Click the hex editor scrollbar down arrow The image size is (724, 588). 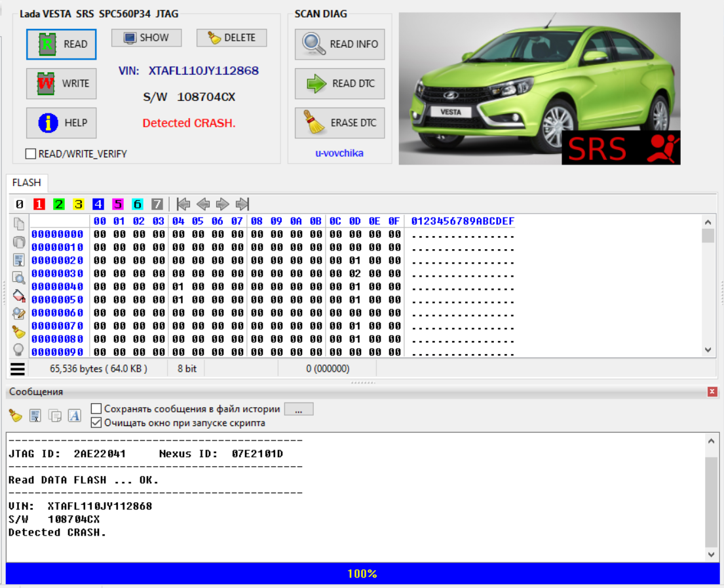(708, 350)
